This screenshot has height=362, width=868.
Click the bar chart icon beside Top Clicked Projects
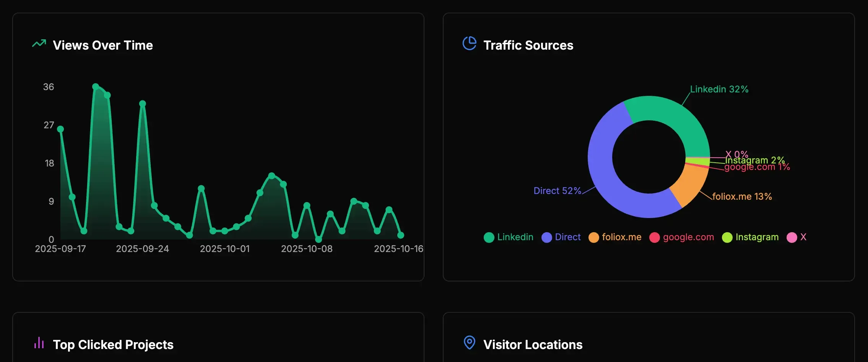point(39,343)
